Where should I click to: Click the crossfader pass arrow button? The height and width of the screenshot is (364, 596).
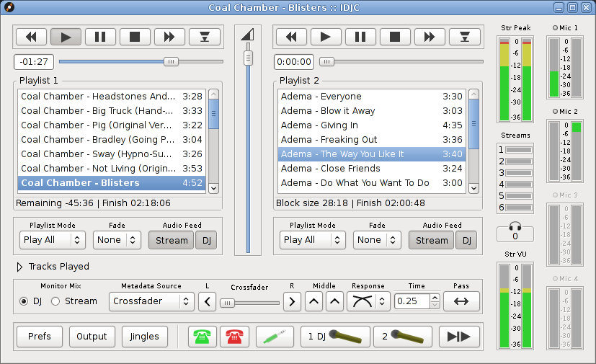[461, 301]
